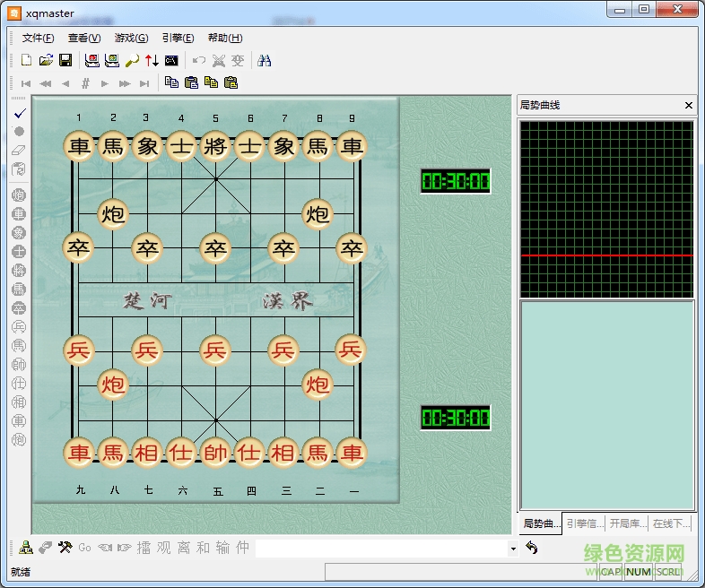This screenshot has width=705, height=588.
Task: Close the 局势曲线 panel
Action: point(688,106)
